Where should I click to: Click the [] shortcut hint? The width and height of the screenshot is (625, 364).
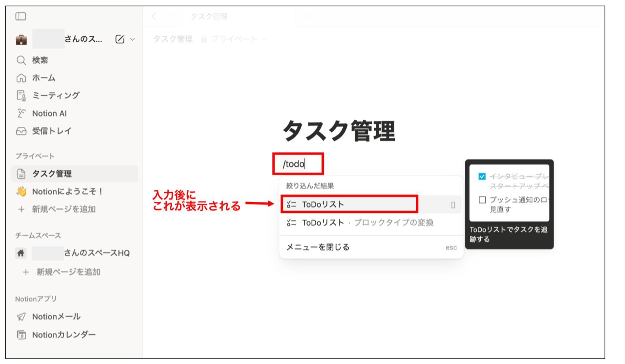[x=453, y=205]
